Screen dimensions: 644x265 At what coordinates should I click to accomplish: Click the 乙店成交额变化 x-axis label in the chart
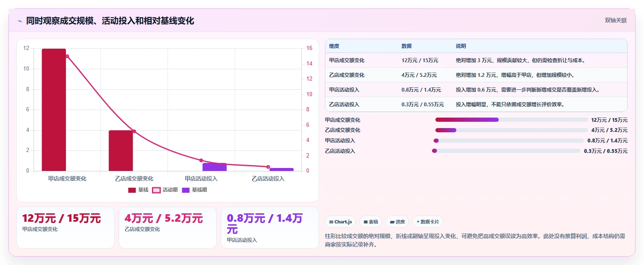[x=134, y=178]
